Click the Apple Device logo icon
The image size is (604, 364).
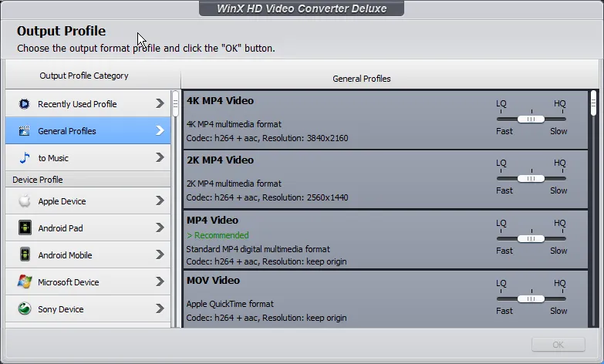click(x=25, y=201)
